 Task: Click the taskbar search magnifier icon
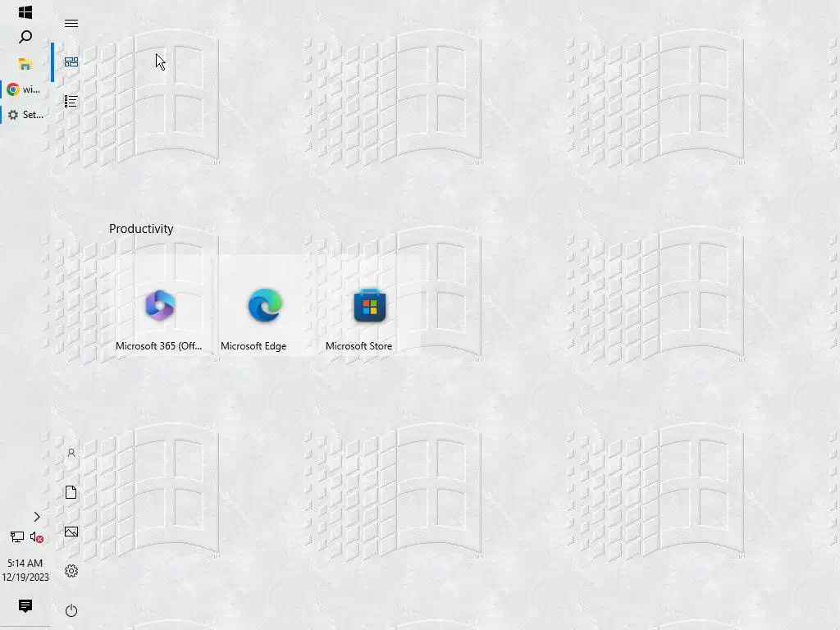point(25,37)
